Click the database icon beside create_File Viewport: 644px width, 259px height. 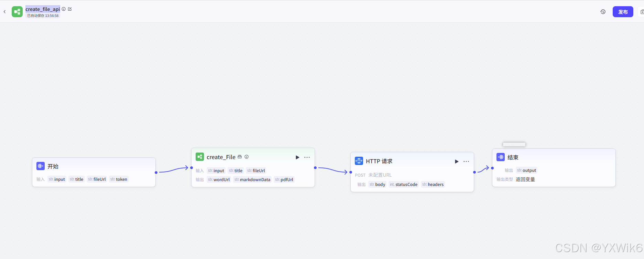point(240,157)
